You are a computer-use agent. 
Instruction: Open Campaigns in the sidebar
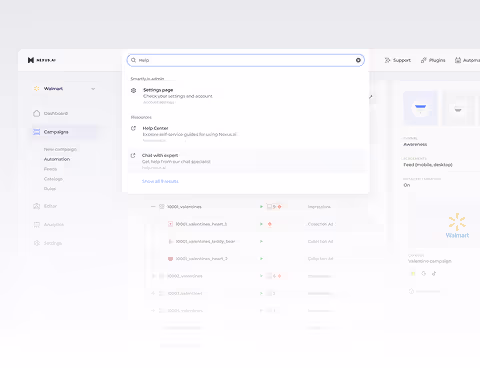(x=65, y=132)
